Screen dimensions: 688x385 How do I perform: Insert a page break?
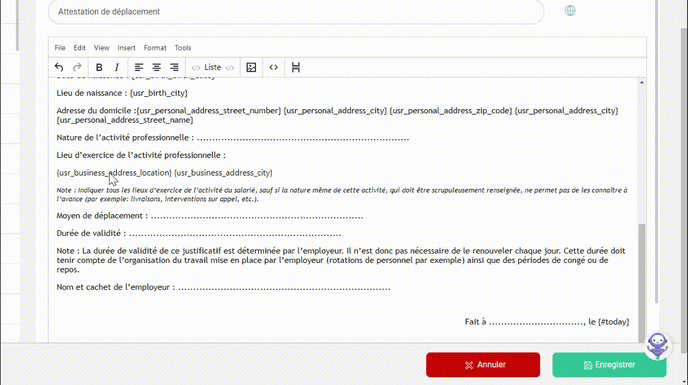pos(296,67)
